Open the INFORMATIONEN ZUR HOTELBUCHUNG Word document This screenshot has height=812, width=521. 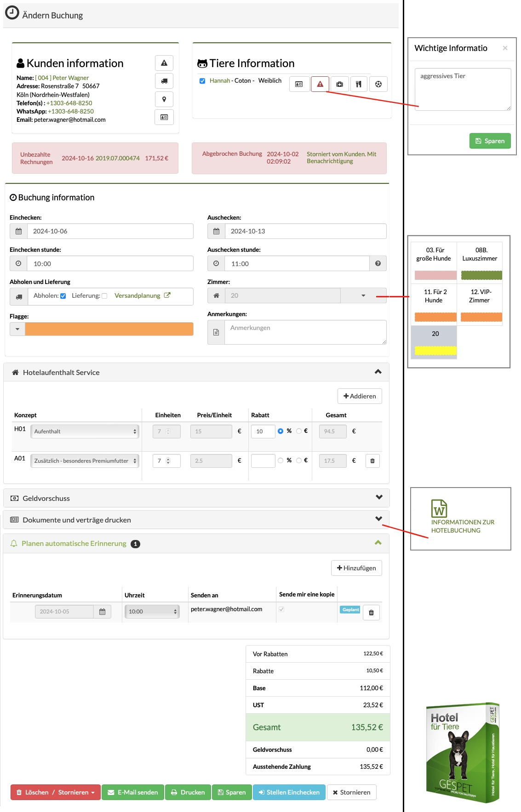(x=463, y=517)
